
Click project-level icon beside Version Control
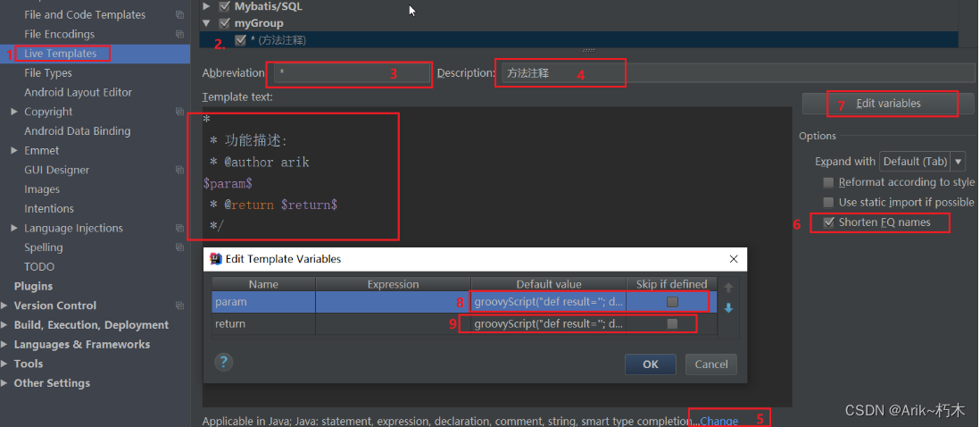click(x=180, y=306)
